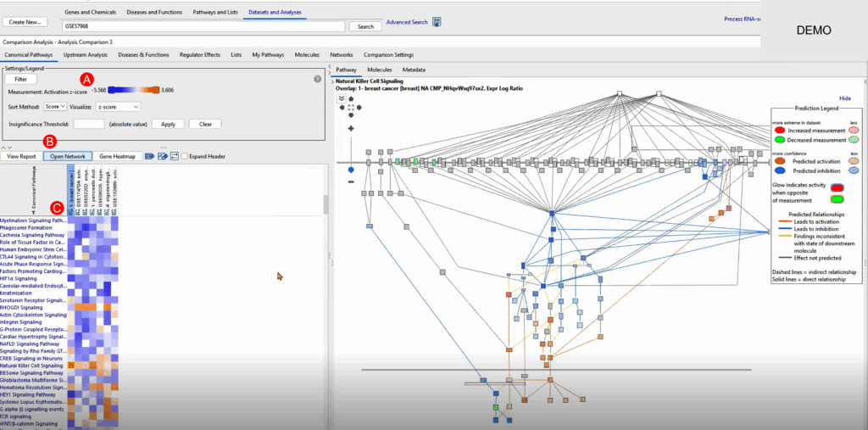Click the Filter button
The image size is (868, 430).
[x=21, y=79]
